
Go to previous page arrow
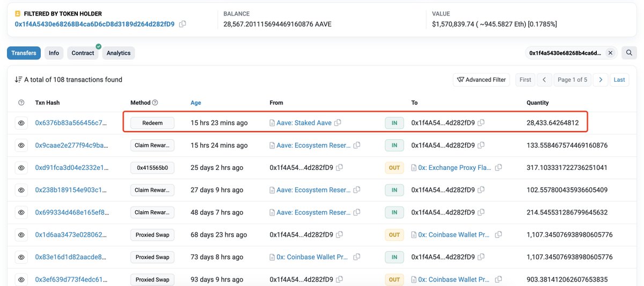(544, 80)
